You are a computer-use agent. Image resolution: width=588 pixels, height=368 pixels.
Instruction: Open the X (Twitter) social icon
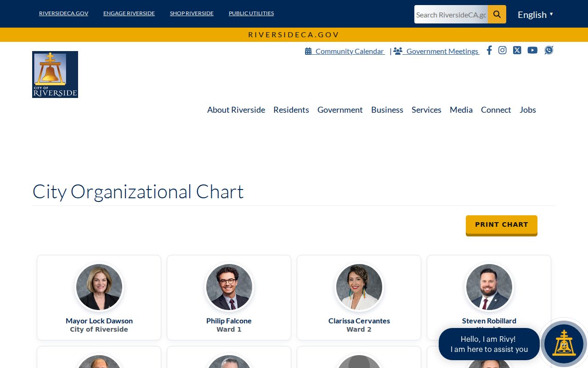pyautogui.click(x=517, y=50)
